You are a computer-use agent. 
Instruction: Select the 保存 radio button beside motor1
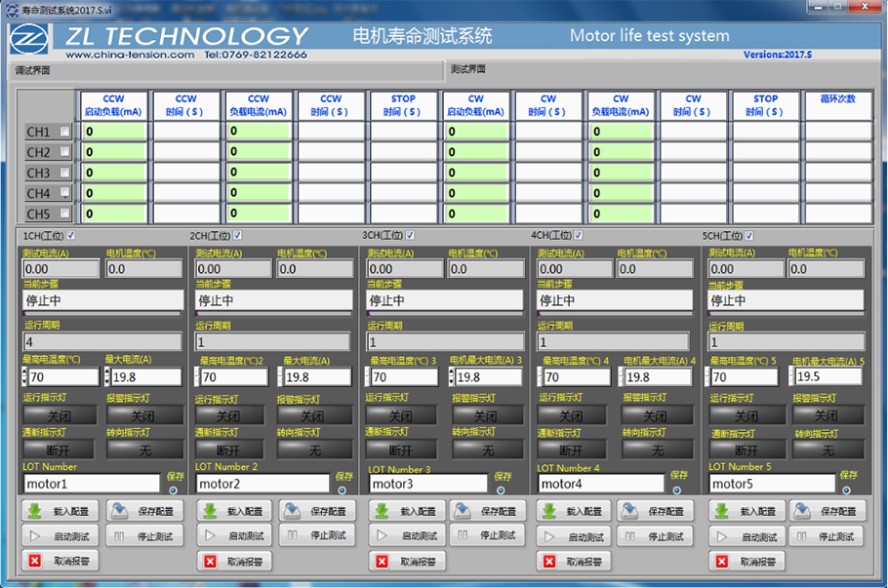coord(174,490)
